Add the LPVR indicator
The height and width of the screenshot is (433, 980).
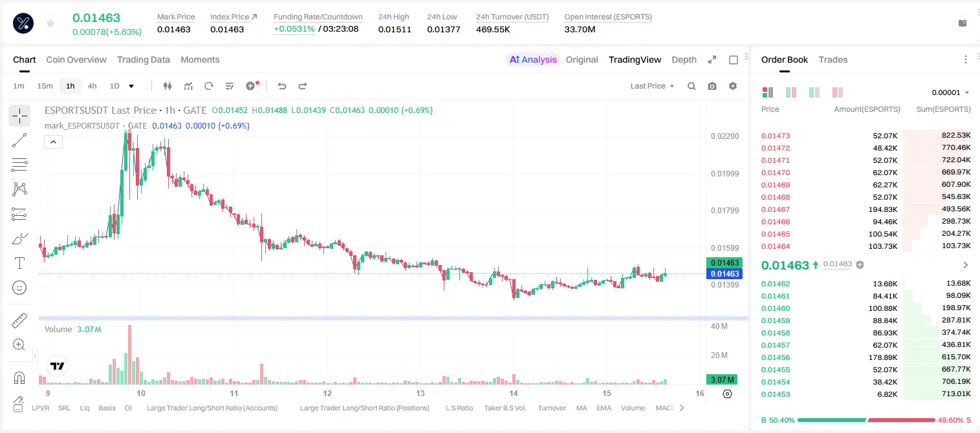(x=41, y=408)
